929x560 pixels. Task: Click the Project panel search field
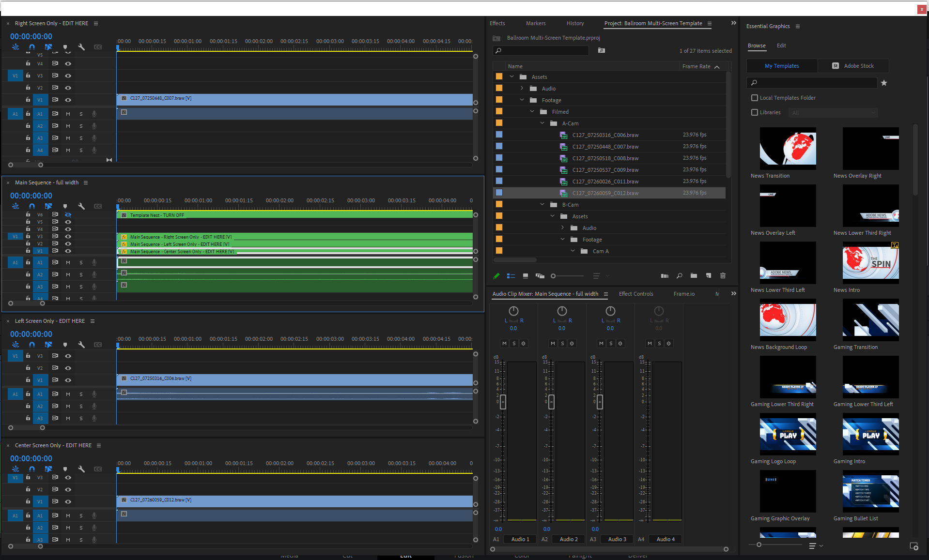pos(541,50)
